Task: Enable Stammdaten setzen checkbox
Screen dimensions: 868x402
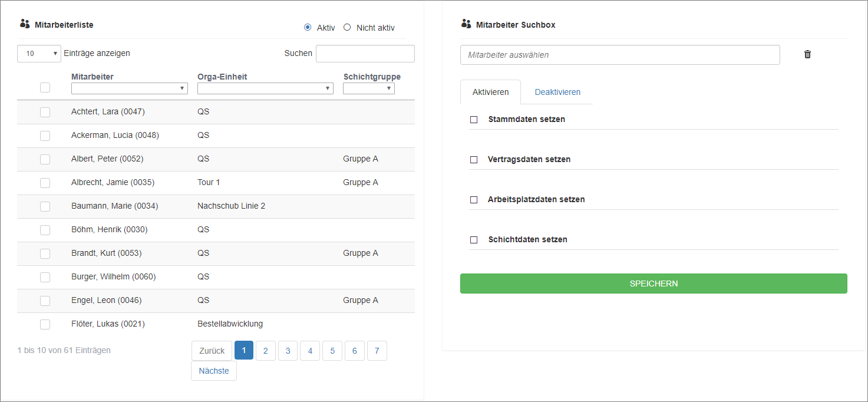Action: pos(474,120)
